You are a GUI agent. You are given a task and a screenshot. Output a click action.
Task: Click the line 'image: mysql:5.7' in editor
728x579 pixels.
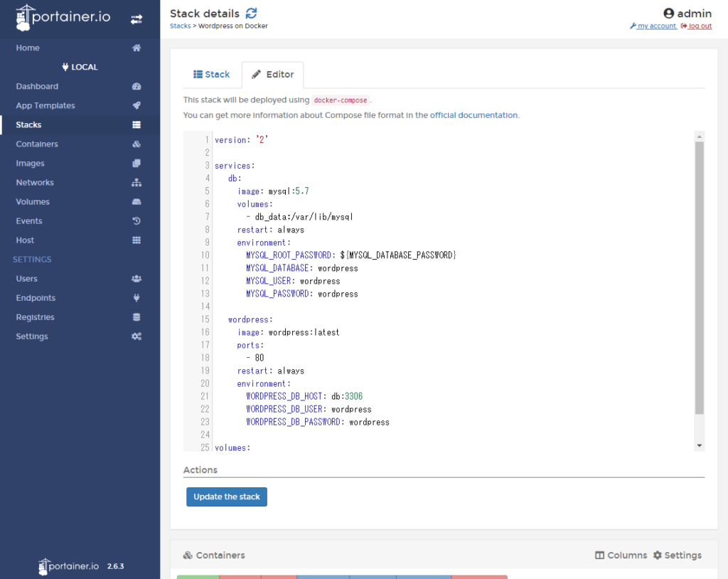[x=273, y=191]
